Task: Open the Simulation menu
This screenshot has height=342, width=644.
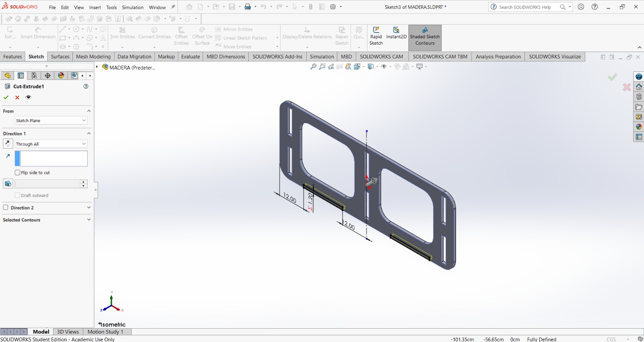Action: click(132, 7)
